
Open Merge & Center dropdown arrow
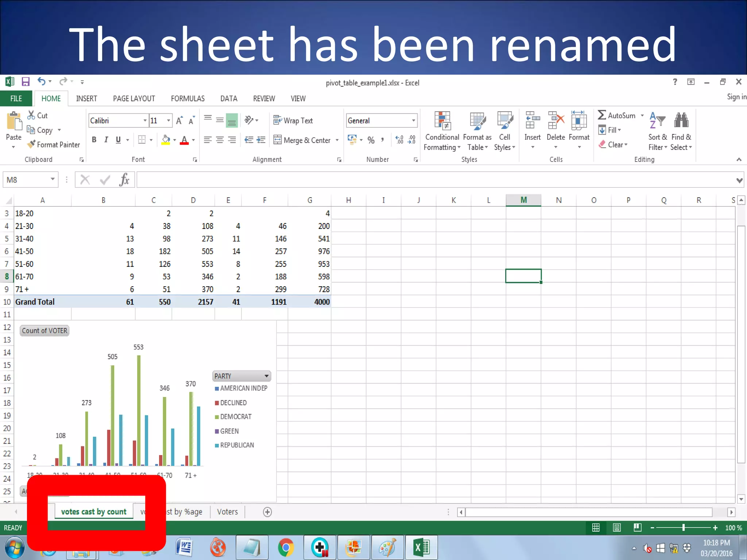(x=337, y=140)
